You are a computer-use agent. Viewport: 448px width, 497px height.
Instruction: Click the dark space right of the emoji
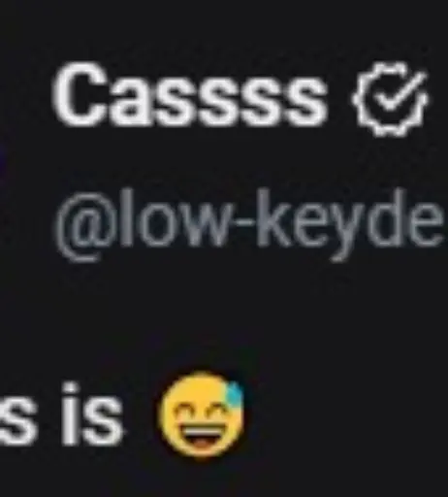pos(346,415)
